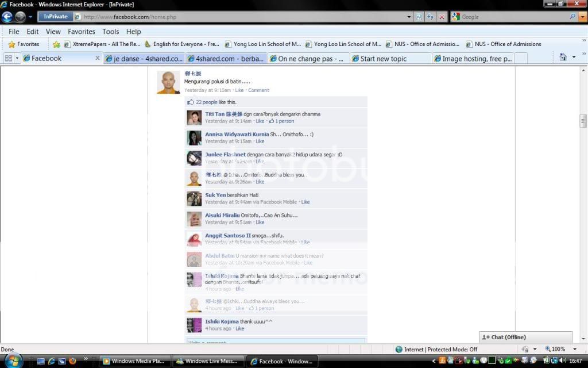Click the browser Back button
This screenshot has height=368, width=588.
(7, 17)
